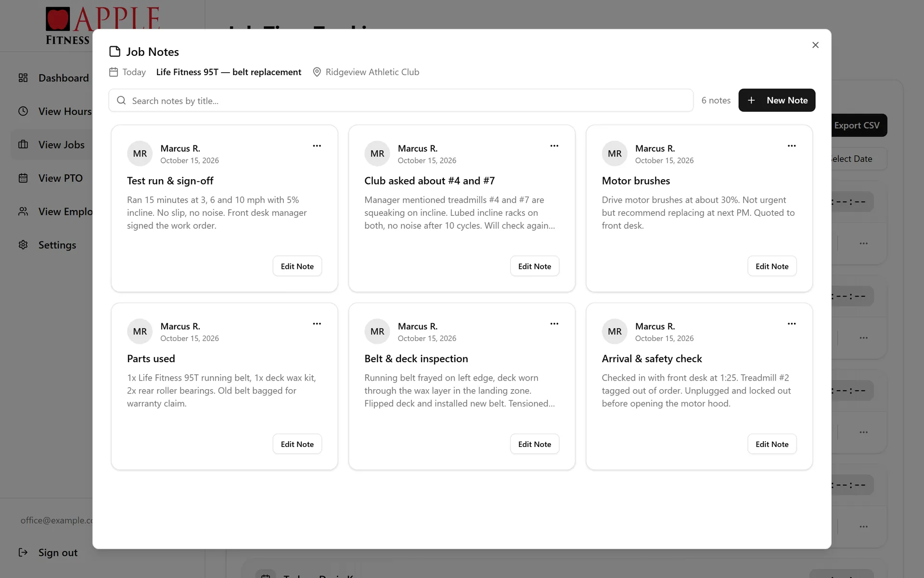Click the Job Notes document icon
This screenshot has width=924, height=578.
click(115, 52)
